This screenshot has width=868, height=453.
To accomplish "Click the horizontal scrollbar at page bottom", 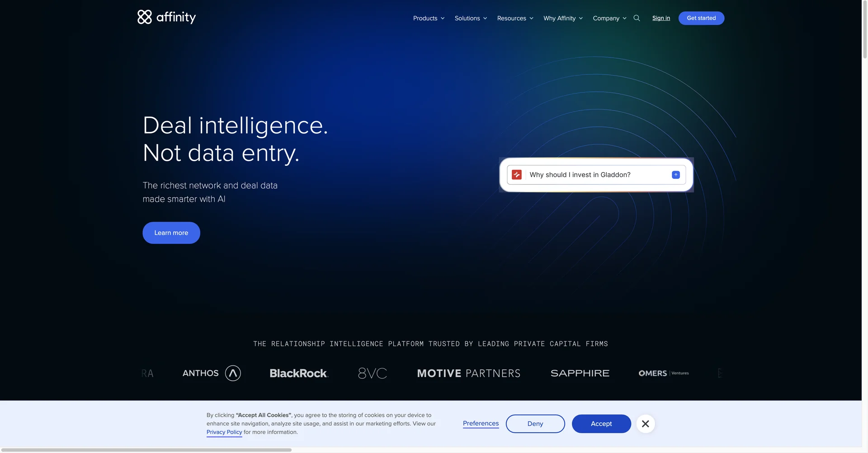I will pyautogui.click(x=147, y=450).
